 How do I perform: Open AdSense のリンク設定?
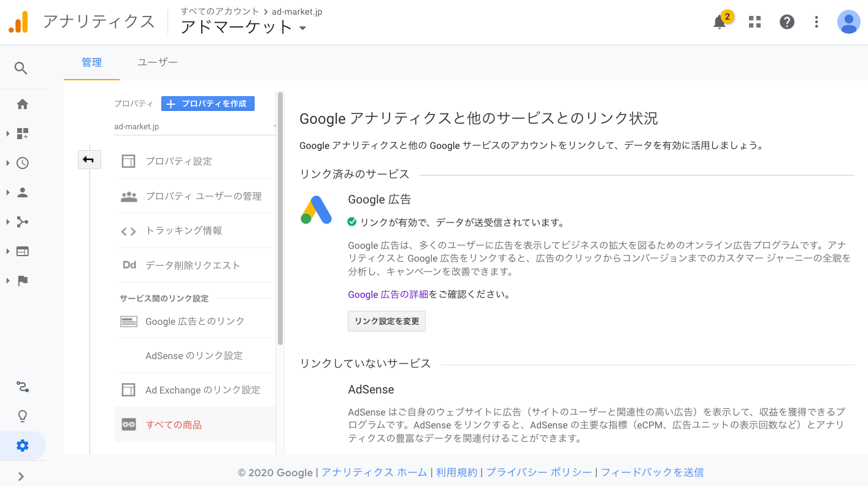click(195, 355)
